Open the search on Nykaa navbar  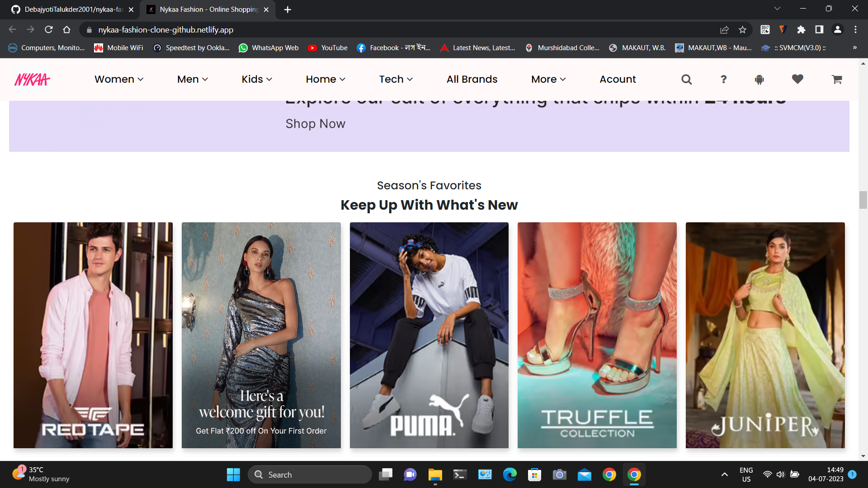686,79
